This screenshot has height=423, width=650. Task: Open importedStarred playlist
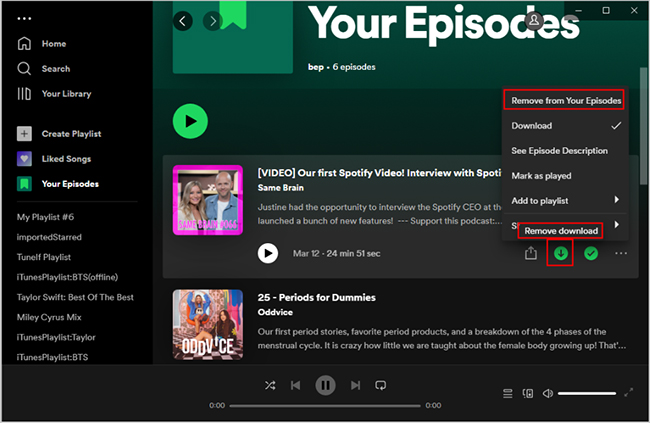(x=49, y=237)
